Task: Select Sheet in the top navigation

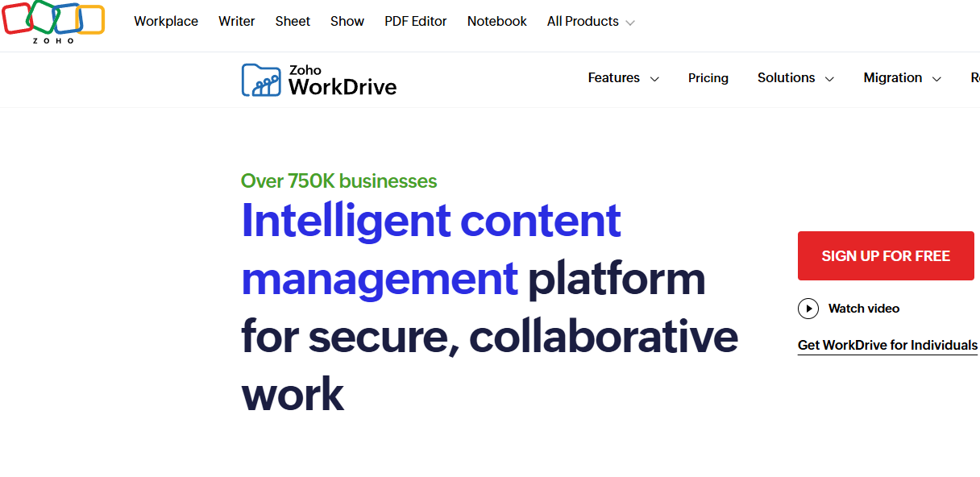Action: [293, 22]
